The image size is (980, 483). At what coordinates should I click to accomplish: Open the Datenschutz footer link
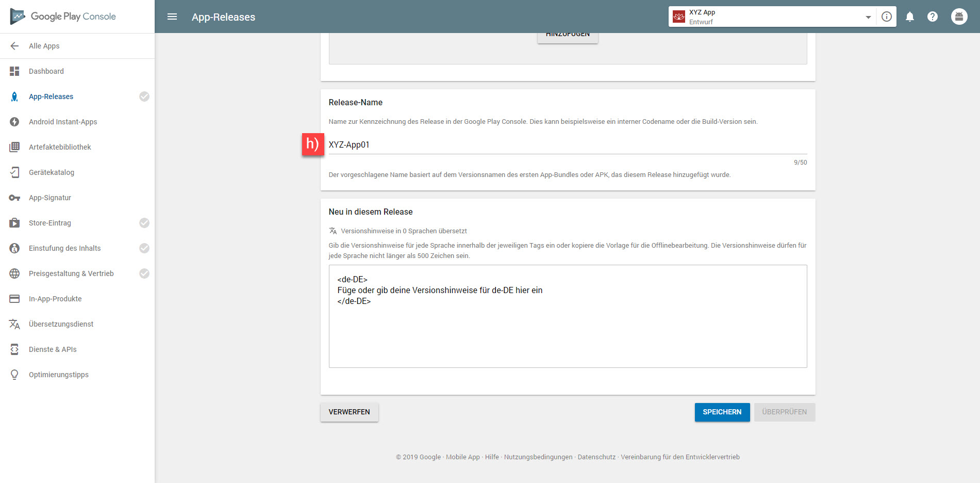(x=596, y=457)
